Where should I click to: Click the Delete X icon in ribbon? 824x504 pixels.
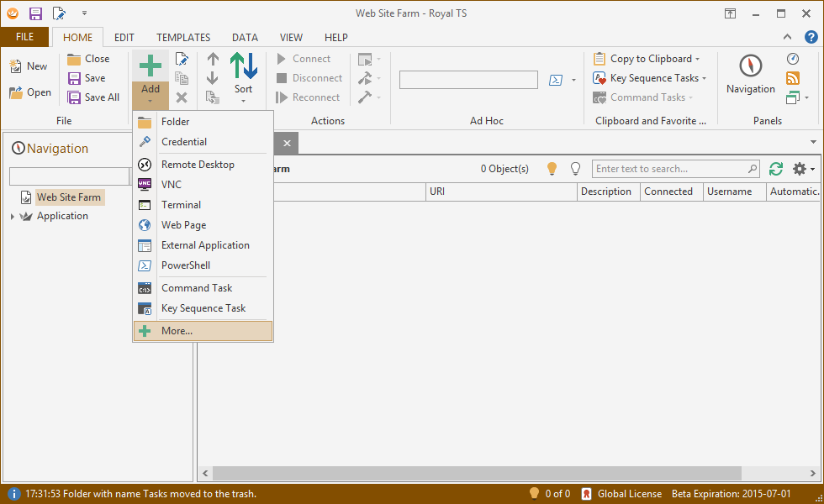[x=182, y=97]
